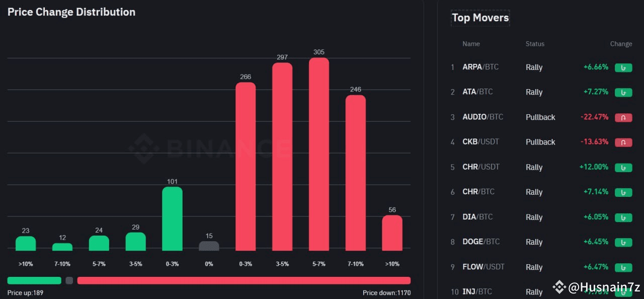Toggle the gray 0% segment on the bottom ratio bar
Image resolution: width=644 pixels, height=299 pixels.
click(x=69, y=280)
